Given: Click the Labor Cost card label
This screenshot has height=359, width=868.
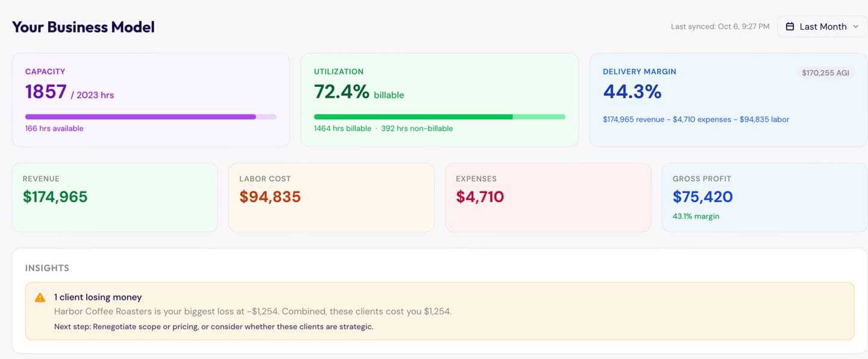Looking at the screenshot, I should [x=265, y=179].
